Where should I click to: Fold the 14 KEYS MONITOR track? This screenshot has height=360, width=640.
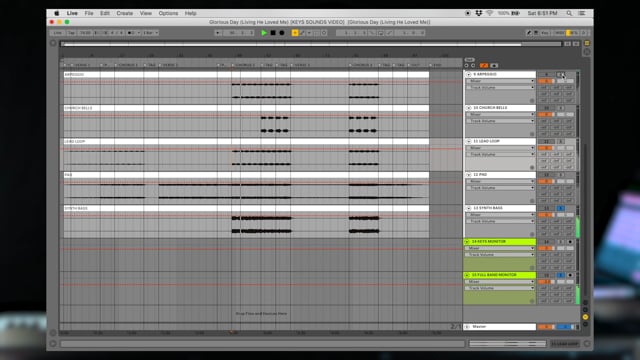(467, 242)
